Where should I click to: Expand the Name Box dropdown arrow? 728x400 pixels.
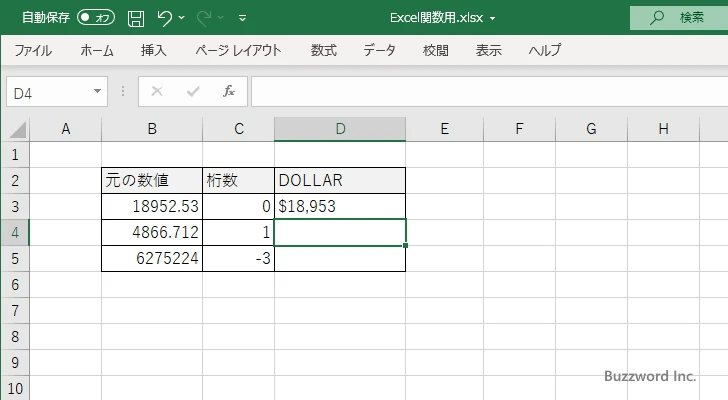pos(98,91)
